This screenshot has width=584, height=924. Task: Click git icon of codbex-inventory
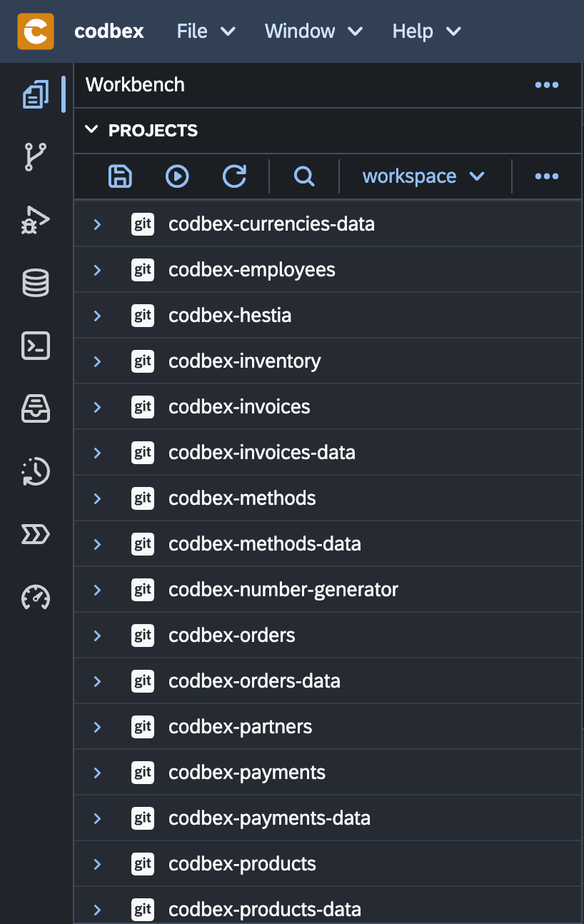coord(143,361)
